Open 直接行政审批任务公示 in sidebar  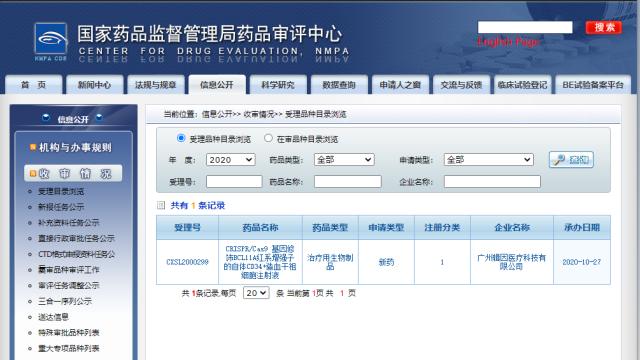76,238
